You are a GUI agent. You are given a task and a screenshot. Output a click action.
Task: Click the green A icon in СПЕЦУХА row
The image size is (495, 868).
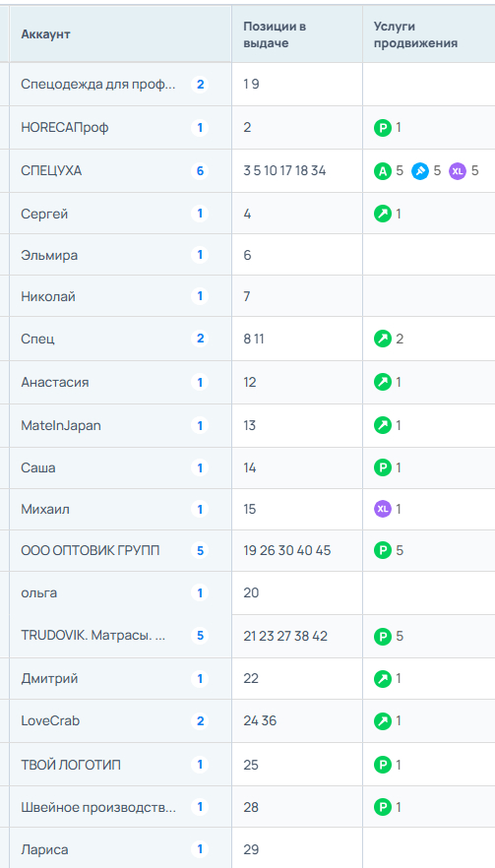[383, 171]
